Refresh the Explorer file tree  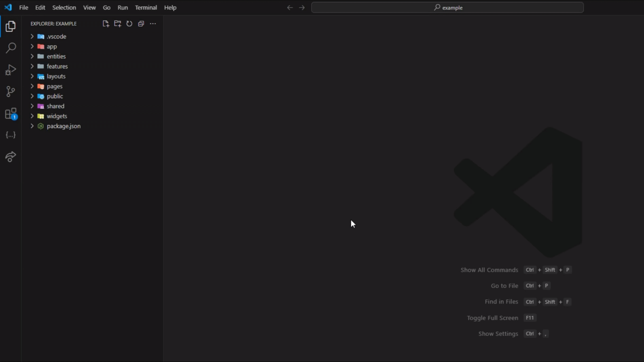coord(129,24)
